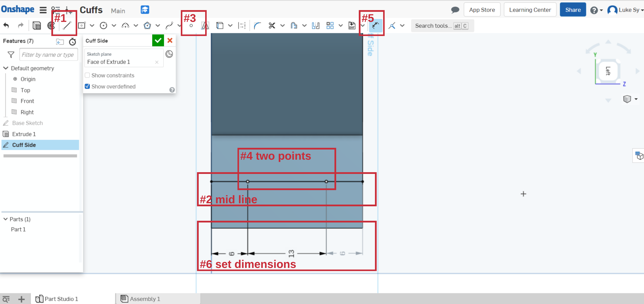Screen dimensions: 644x304
Task: Toggle Show constraints checkbox
Action: pyautogui.click(x=87, y=75)
